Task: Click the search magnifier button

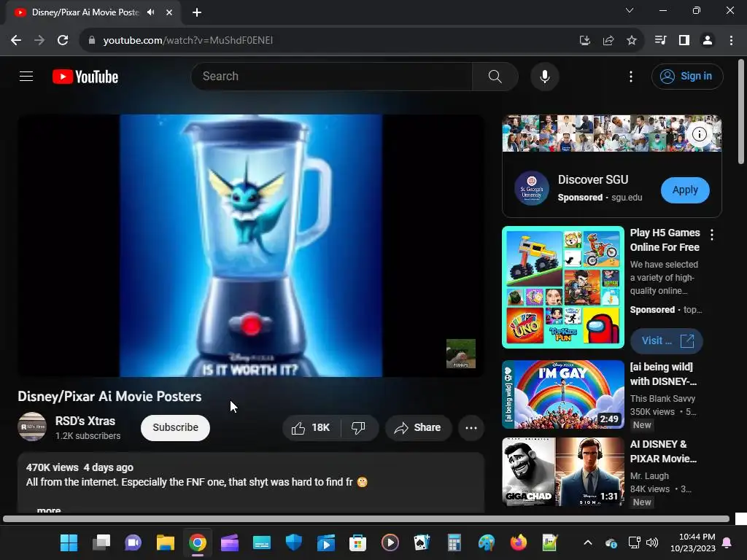Action: (x=495, y=76)
